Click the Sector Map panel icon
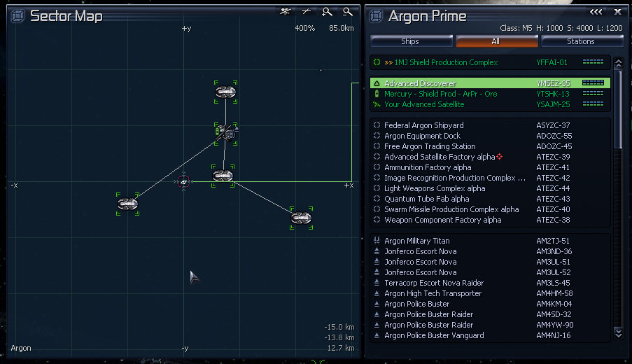Viewport: 632px width, 364px height. click(17, 15)
